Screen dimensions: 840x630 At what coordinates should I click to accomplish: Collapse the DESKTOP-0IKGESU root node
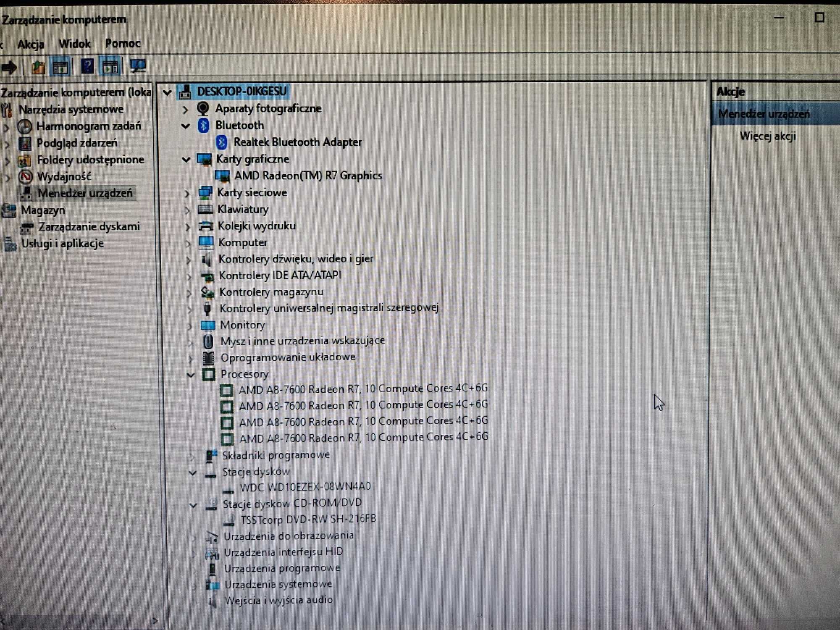point(167,92)
